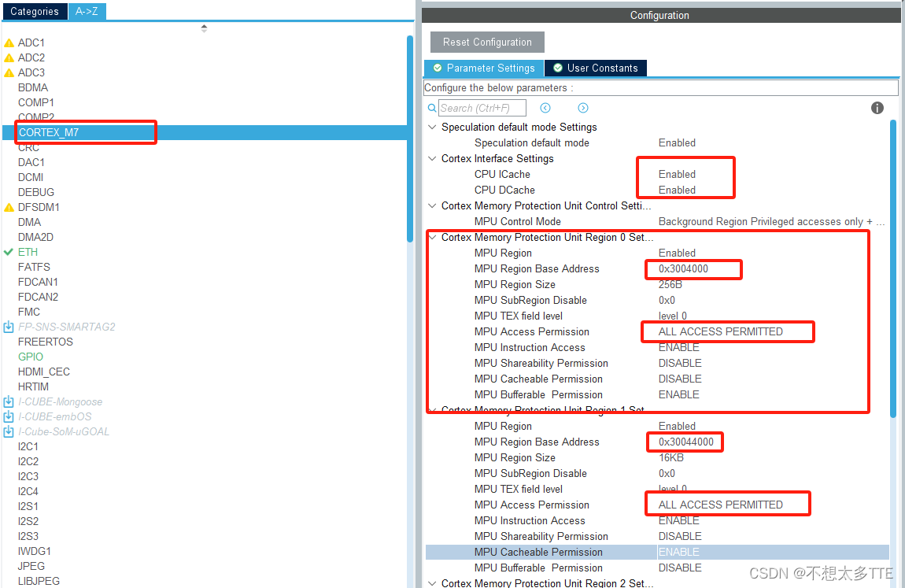Click the previous search result arrow icon
The width and height of the screenshot is (905, 588).
545,107
